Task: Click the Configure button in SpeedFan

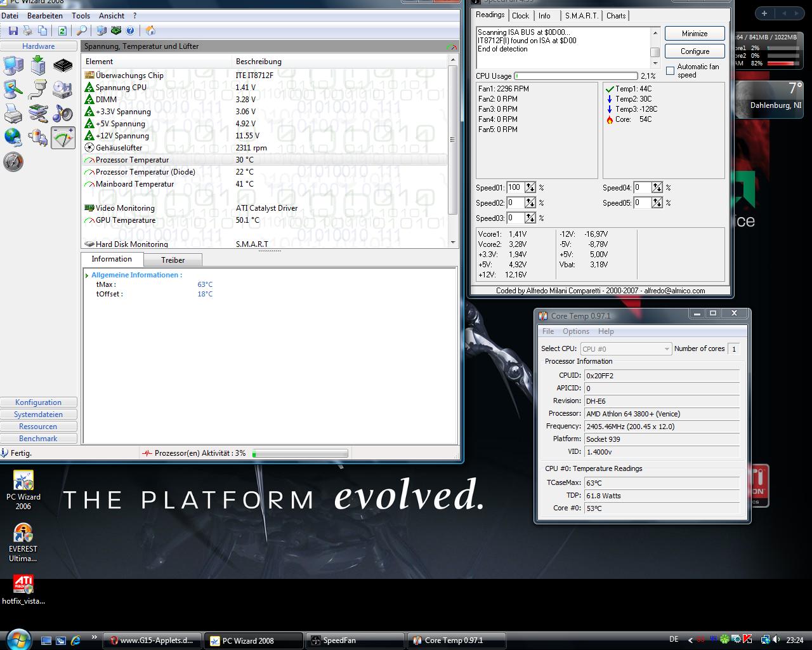Action: (x=695, y=51)
